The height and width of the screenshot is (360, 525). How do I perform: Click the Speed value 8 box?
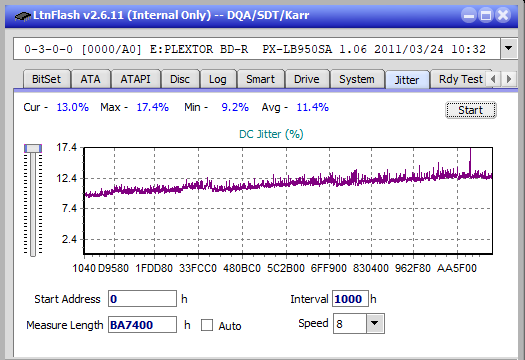(x=350, y=323)
